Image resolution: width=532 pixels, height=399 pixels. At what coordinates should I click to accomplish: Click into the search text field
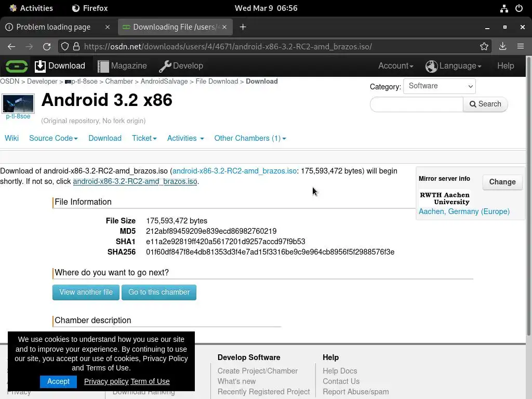[416, 104]
